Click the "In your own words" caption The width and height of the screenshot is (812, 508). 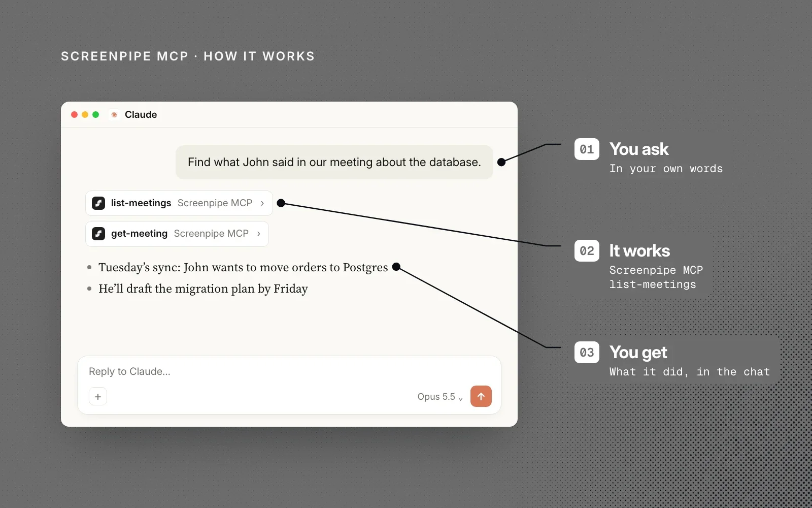666,169
